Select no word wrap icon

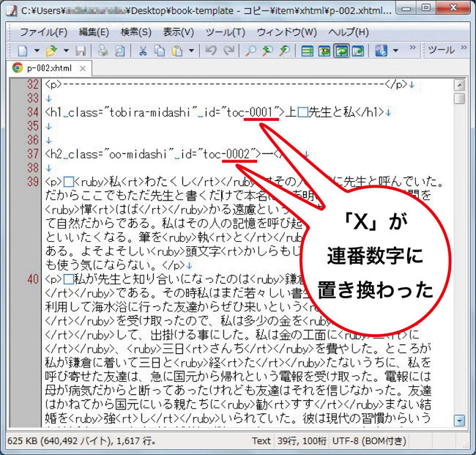pyautogui.click(x=308, y=51)
